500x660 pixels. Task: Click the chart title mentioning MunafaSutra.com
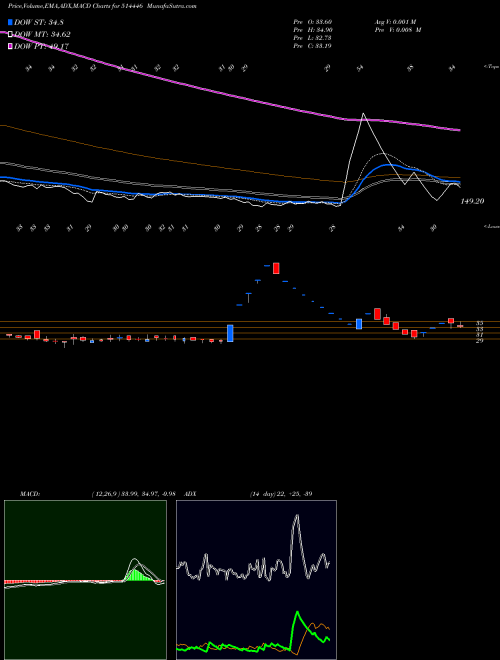102,6
